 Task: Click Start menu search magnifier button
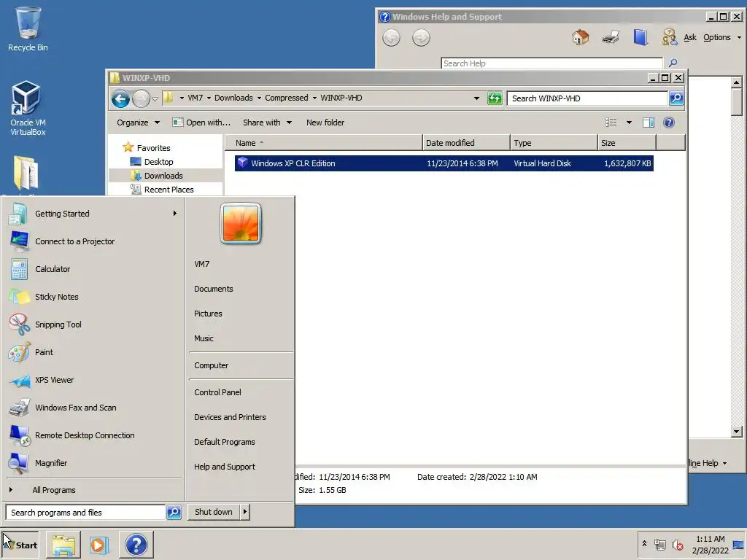tap(174, 513)
